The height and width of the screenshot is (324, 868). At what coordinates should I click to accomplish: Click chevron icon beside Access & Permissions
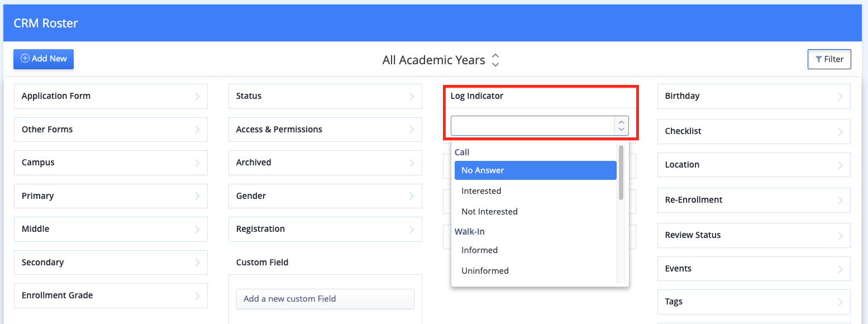tap(412, 130)
